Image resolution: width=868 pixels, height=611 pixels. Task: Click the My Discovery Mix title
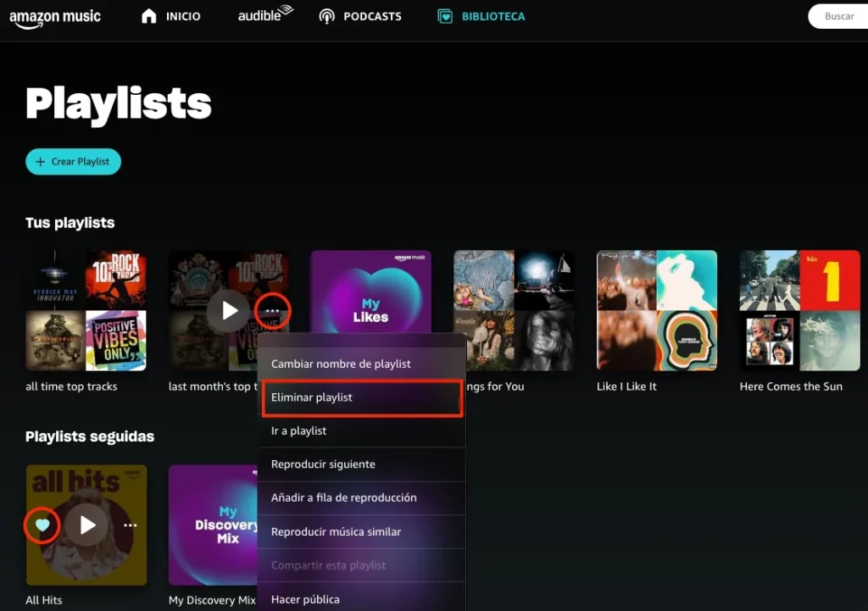tap(213, 600)
